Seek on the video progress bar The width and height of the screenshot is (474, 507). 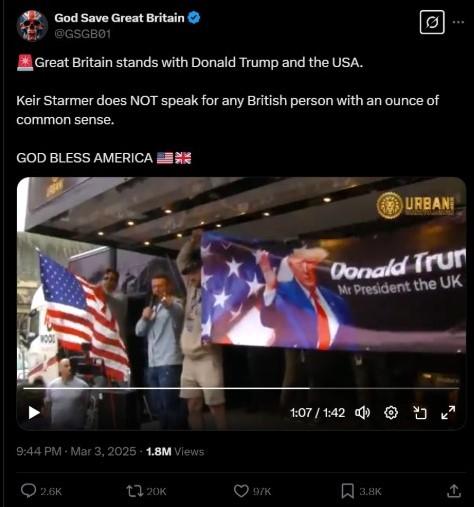[x=241, y=388]
